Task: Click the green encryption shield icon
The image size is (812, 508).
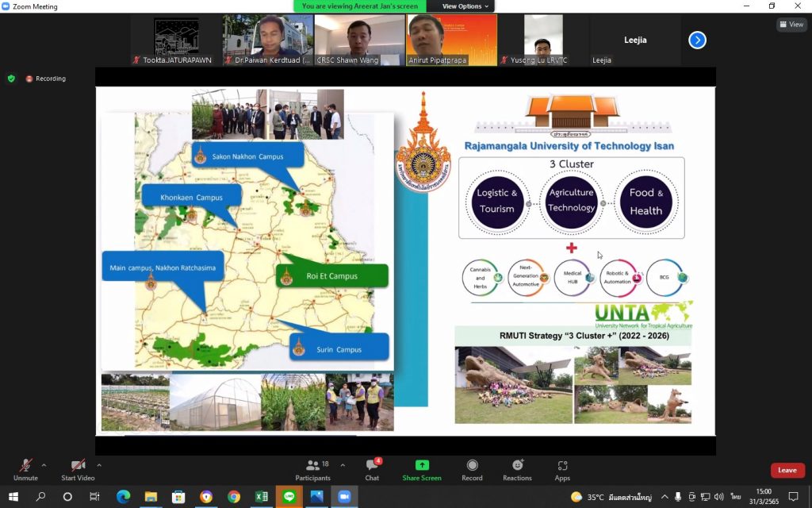Action: pos(11,79)
